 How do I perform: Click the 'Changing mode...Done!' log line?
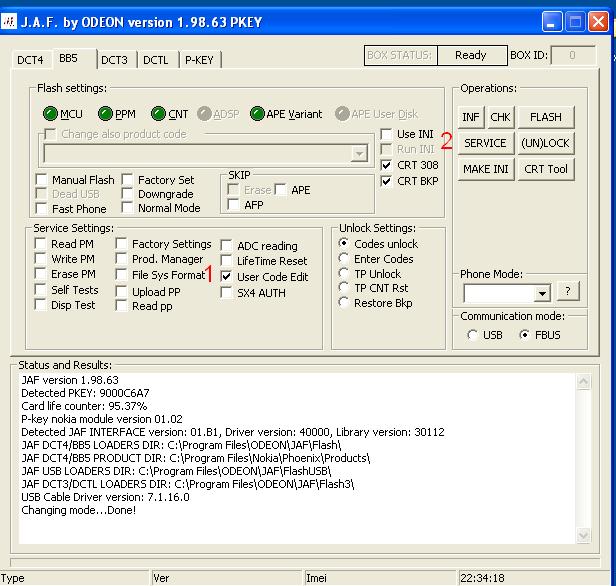pos(79,510)
